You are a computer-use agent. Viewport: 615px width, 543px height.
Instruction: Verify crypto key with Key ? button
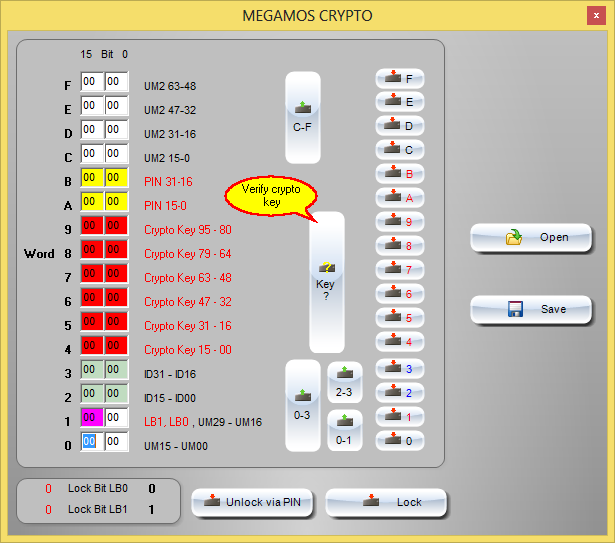point(326,282)
